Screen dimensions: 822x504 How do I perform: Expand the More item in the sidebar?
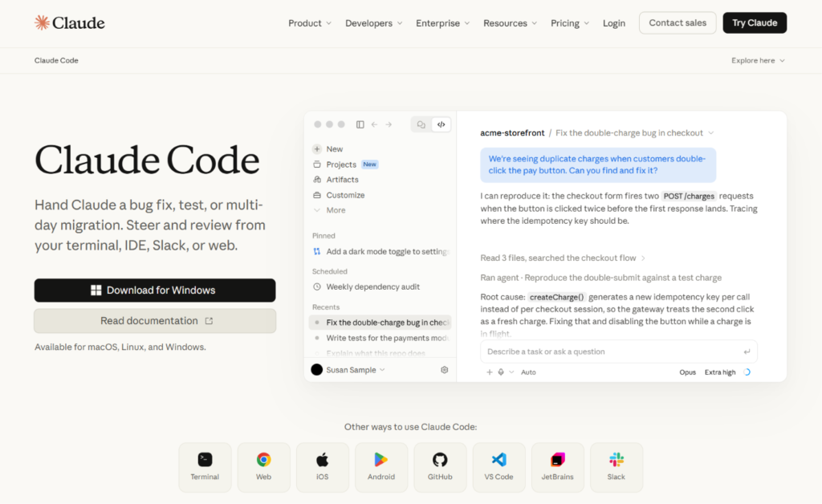[330, 210]
